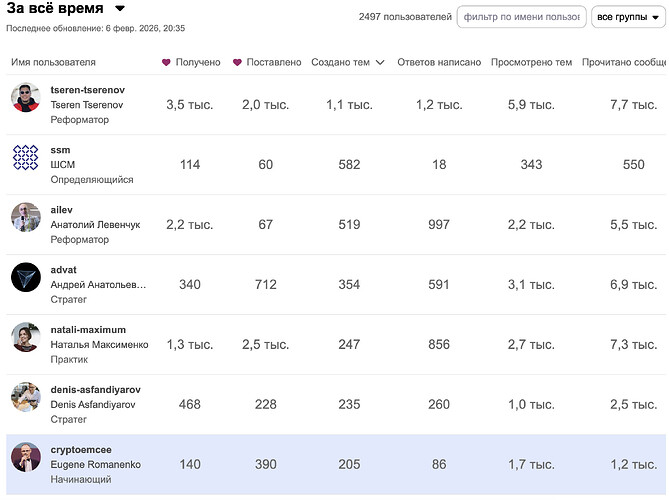Sort by "Просмотрено тем" column header

point(531,62)
